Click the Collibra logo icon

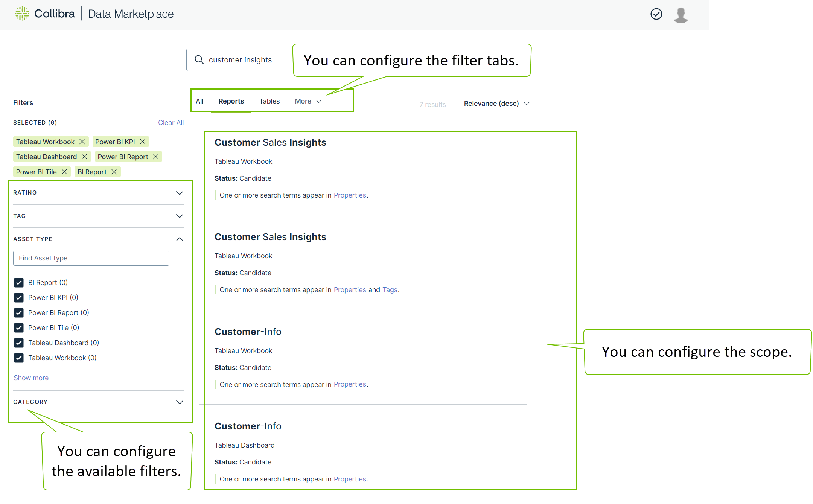22,14
